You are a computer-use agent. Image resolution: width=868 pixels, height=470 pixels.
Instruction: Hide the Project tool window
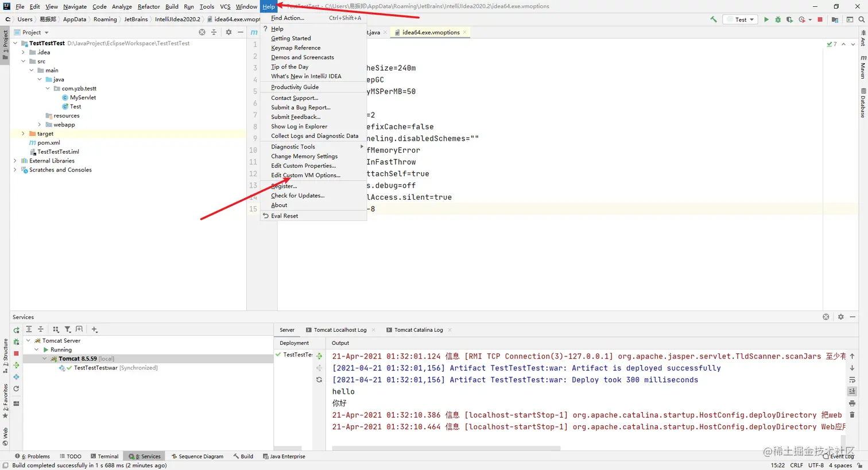241,32
